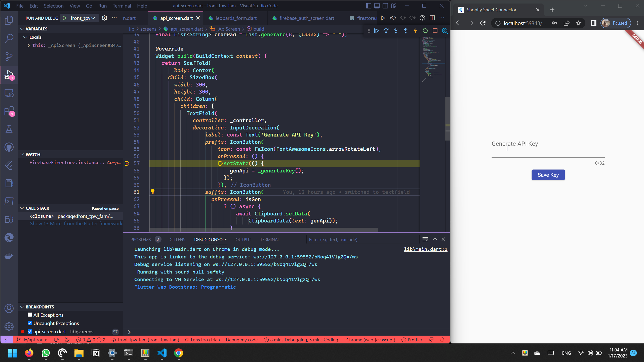The width and height of the screenshot is (644, 362).
Task: Expand this: _ApiScreen under Locals
Action: coord(28,45)
